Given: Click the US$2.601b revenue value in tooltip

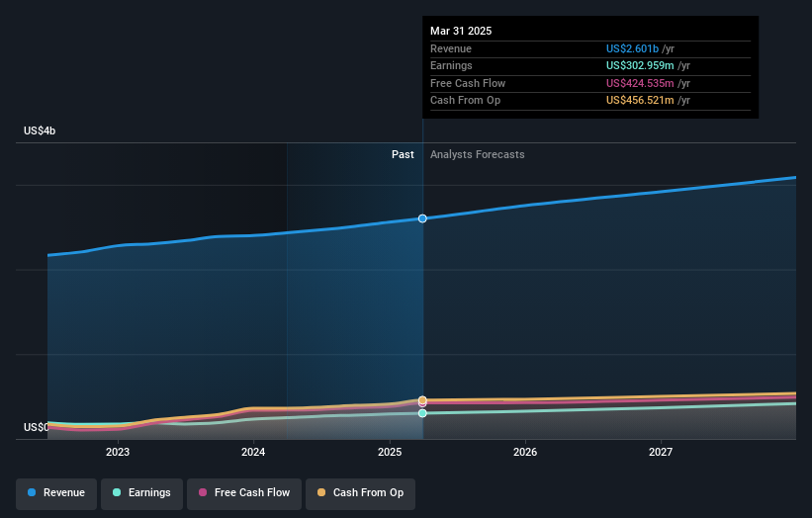Looking at the screenshot, I should (632, 48).
